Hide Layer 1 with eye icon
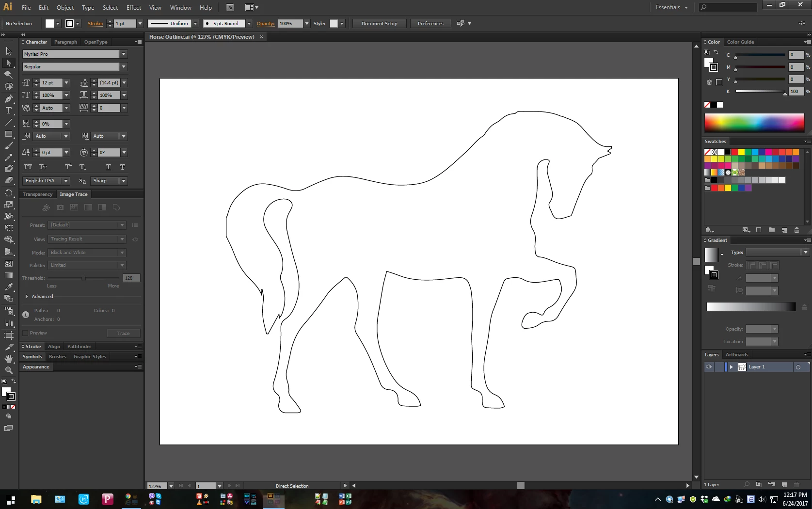Image resolution: width=812 pixels, height=509 pixels. pyautogui.click(x=709, y=367)
